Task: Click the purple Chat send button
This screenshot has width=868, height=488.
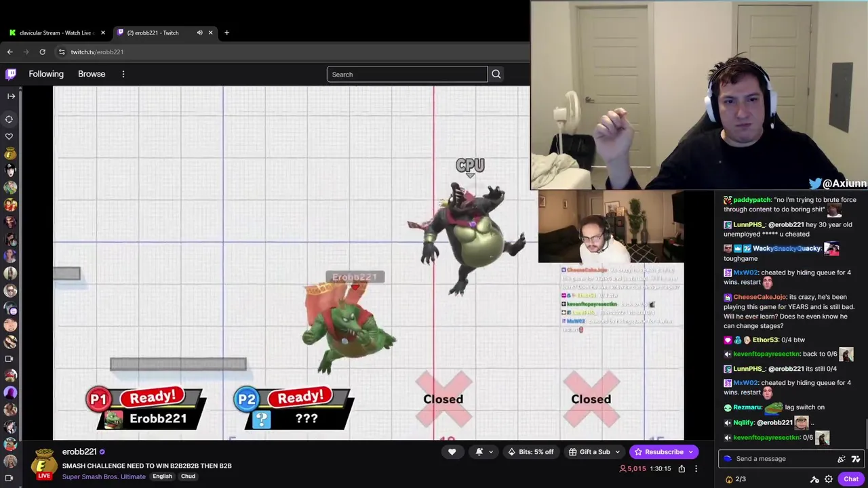Action: point(851,479)
